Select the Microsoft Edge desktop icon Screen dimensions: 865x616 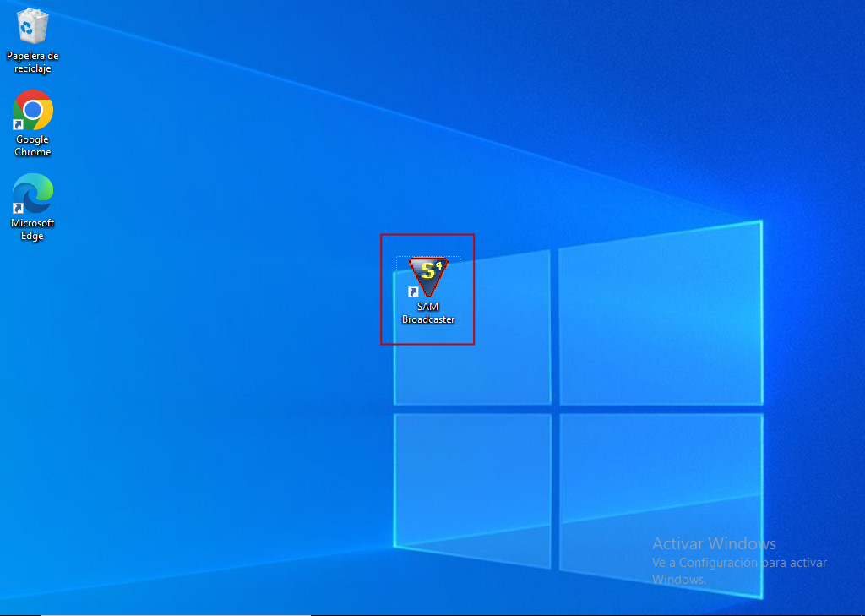(x=33, y=194)
